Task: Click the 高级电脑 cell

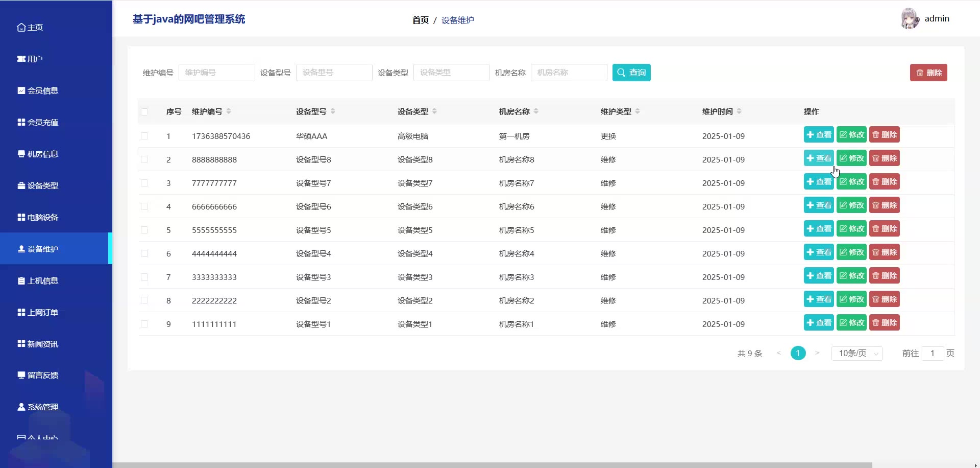Action: click(413, 136)
